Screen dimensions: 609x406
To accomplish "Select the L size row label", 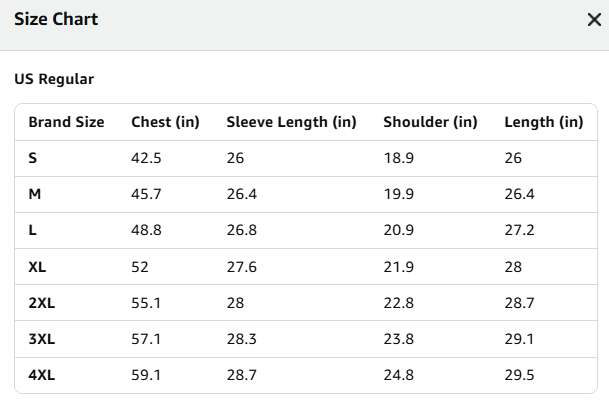I will 33,230.
